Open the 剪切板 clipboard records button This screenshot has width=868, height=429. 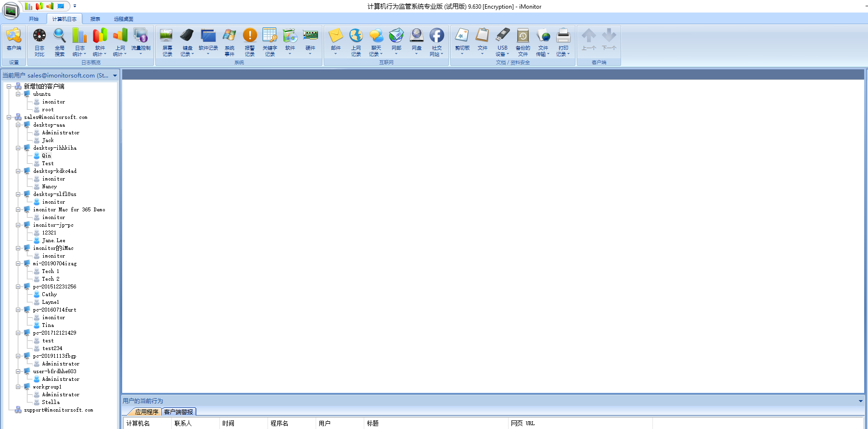tap(462, 42)
